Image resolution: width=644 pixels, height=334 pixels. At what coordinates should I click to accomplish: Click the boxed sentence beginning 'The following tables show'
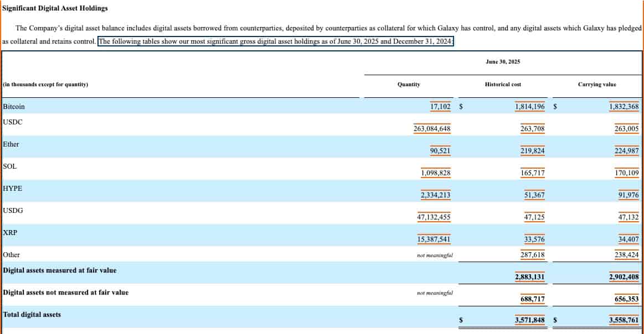coord(276,42)
